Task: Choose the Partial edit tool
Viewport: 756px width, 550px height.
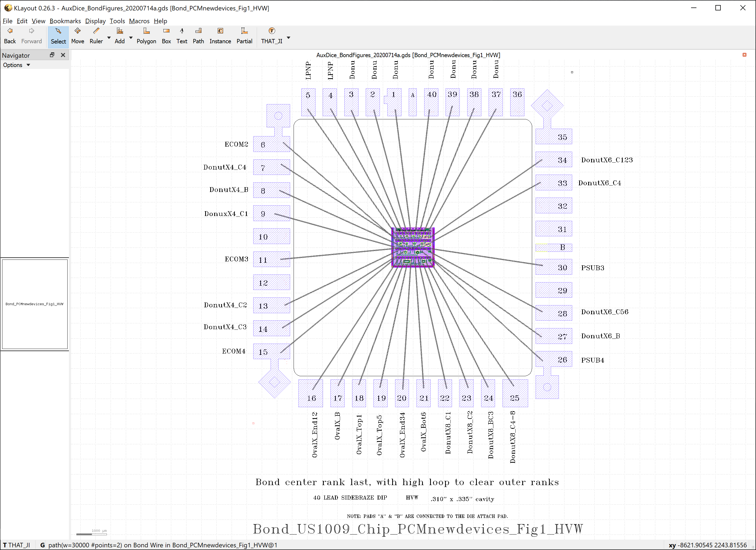Action: [244, 36]
